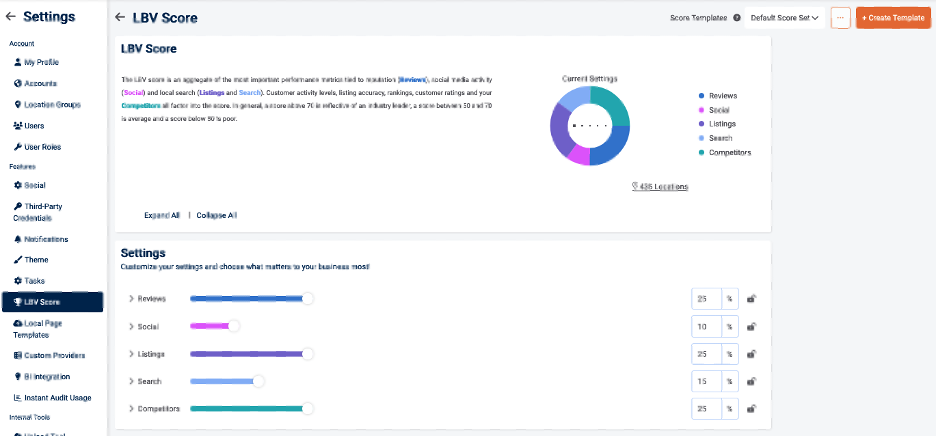Image resolution: width=936 pixels, height=436 pixels.
Task: Click the Notifications bell icon in sidebar
Action: point(17,239)
